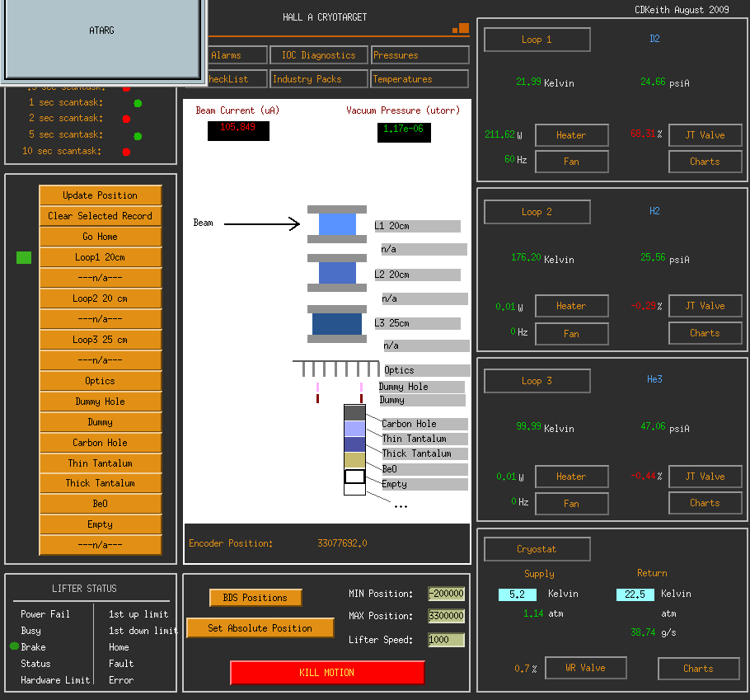
Task: Click the red KILL MOTION button
Action: pos(327,672)
